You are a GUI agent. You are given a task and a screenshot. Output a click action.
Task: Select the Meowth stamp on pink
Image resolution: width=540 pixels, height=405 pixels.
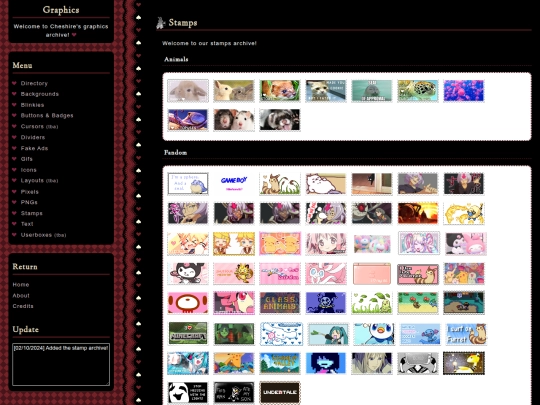[234, 273]
